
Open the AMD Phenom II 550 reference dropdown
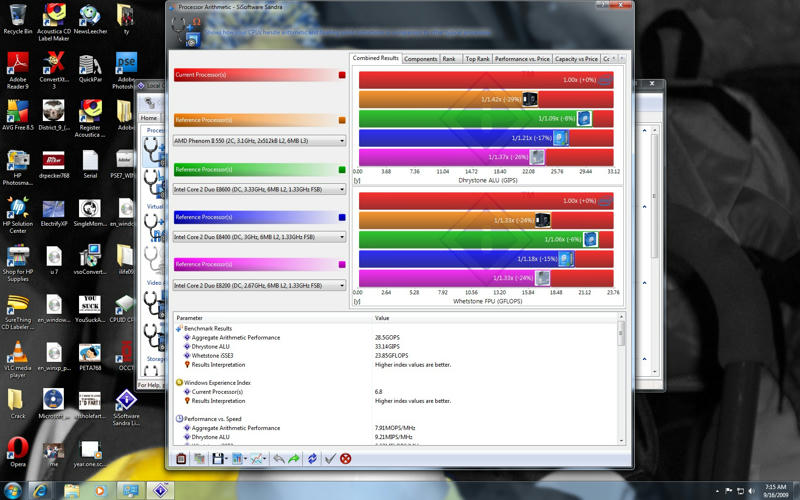click(x=259, y=141)
